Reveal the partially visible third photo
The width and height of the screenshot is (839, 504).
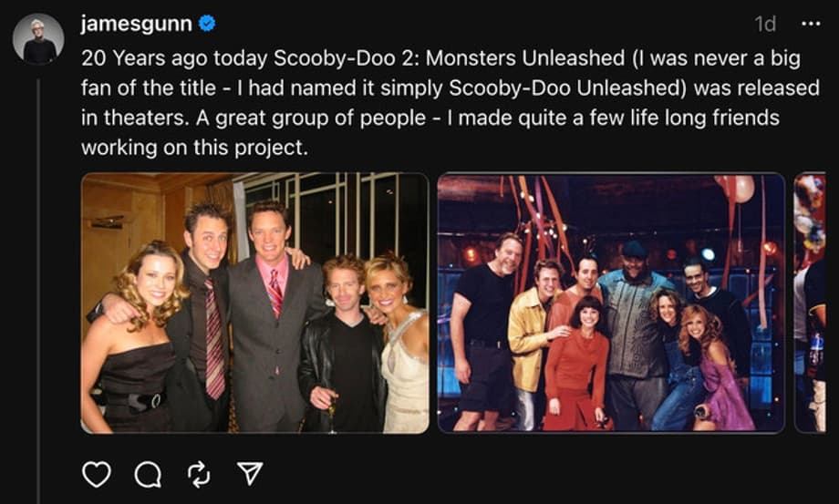[x=811, y=303]
